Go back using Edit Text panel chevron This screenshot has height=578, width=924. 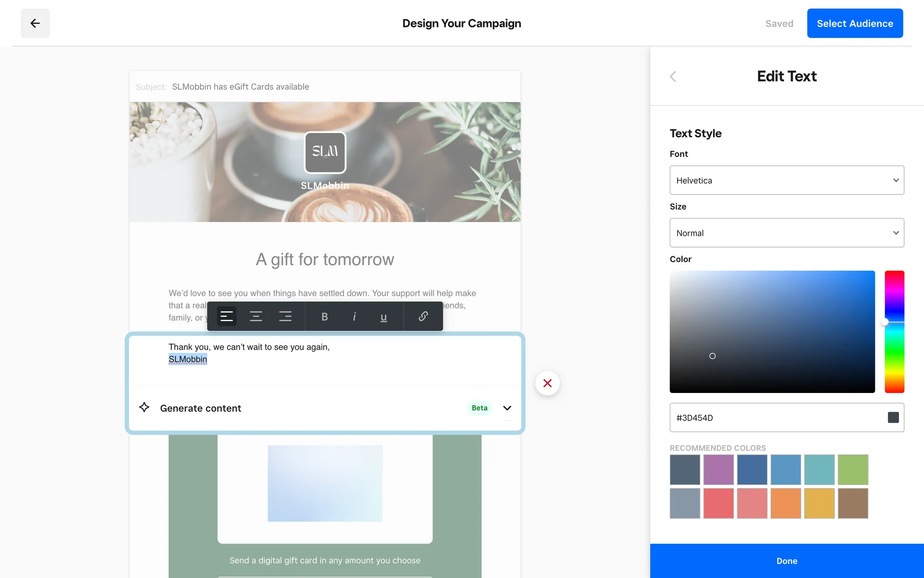click(x=673, y=76)
